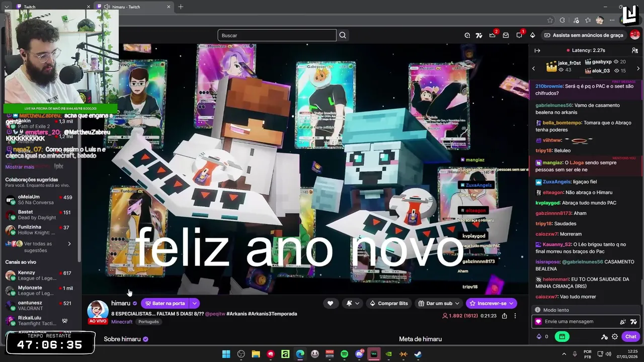Click username Kauanny_S2 in chat

[557, 244]
